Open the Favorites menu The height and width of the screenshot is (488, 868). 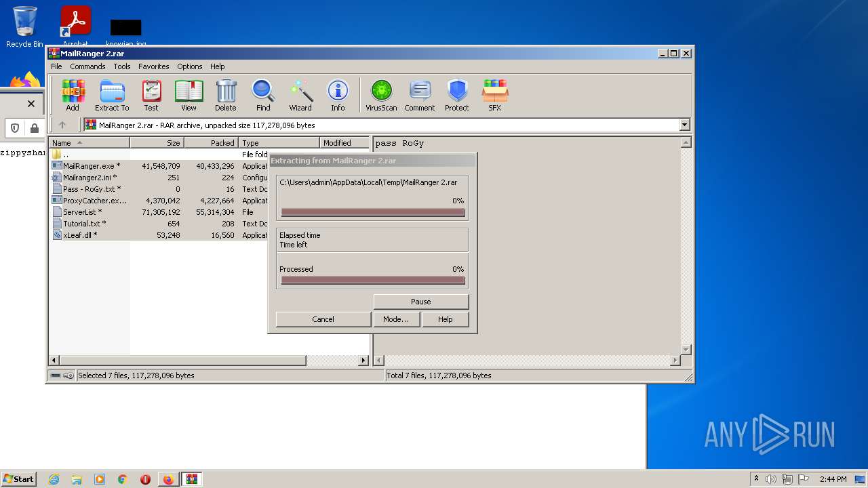click(x=154, y=66)
